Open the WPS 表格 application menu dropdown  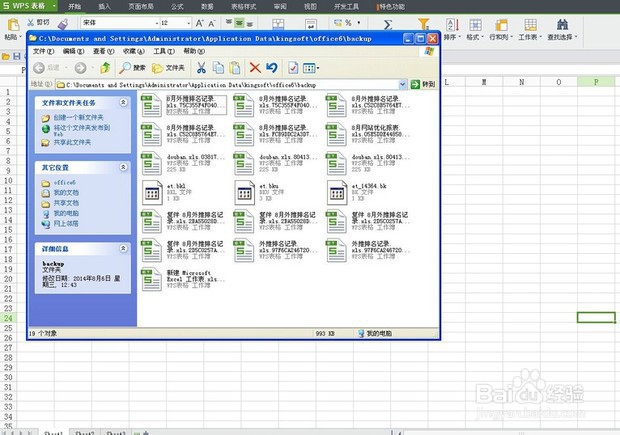coord(54,6)
